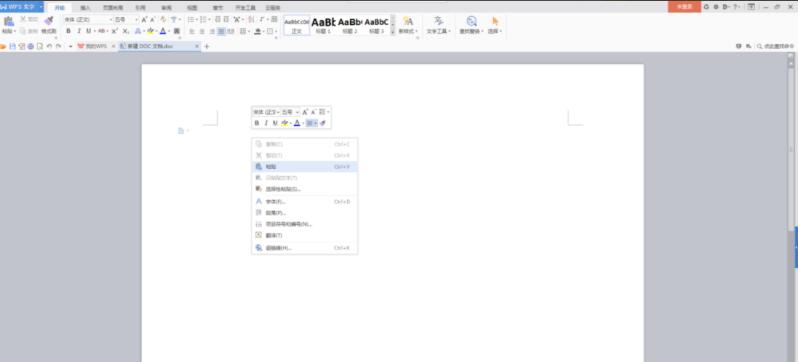Open the New Style dropdown button

click(x=408, y=24)
